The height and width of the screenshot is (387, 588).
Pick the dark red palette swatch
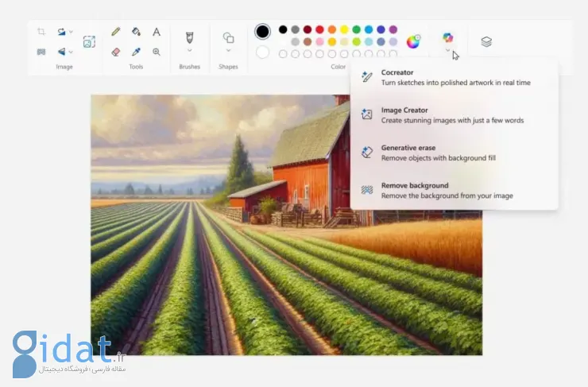coord(308,29)
